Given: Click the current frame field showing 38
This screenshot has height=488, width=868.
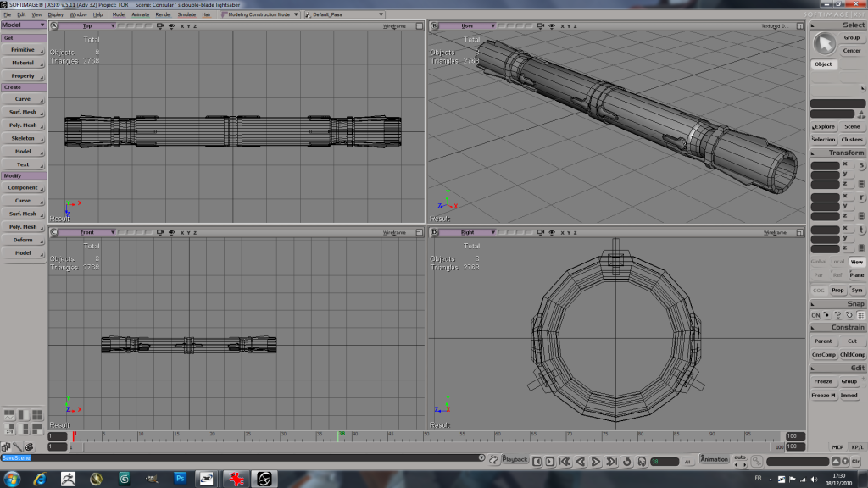Looking at the screenshot, I should (665, 462).
